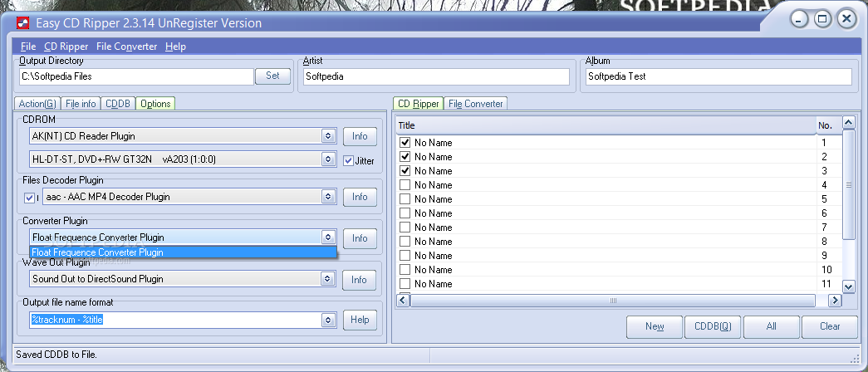This screenshot has height=372, width=868.
Task: Click 'Saved CDDB to File.' status text
Action: (57, 355)
